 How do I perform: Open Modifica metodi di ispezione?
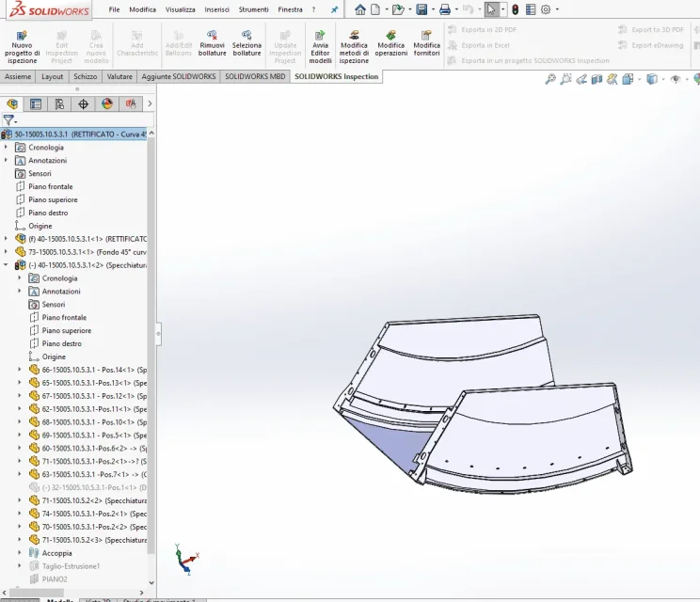pyautogui.click(x=354, y=47)
